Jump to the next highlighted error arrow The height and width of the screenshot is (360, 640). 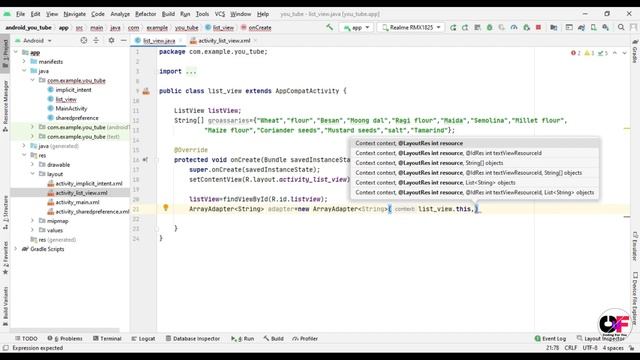click(624, 53)
